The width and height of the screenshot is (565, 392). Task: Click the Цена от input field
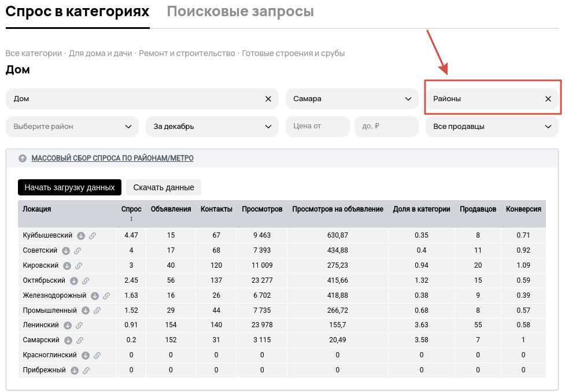click(317, 127)
